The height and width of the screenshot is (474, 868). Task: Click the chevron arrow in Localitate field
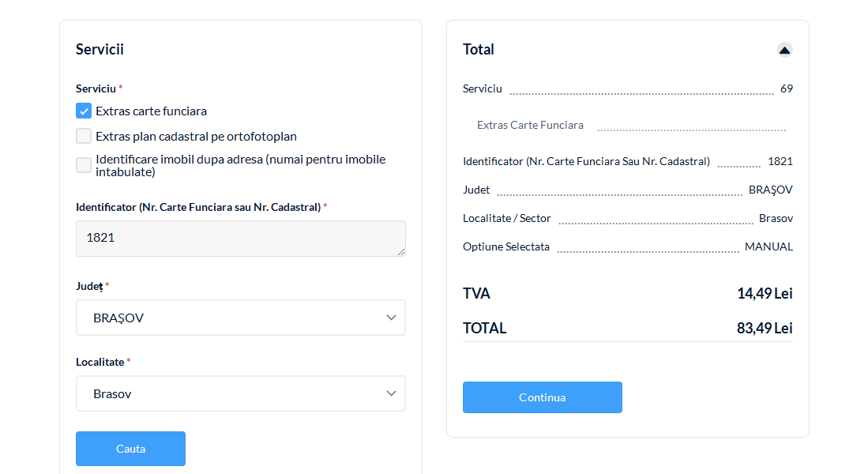tap(391, 393)
